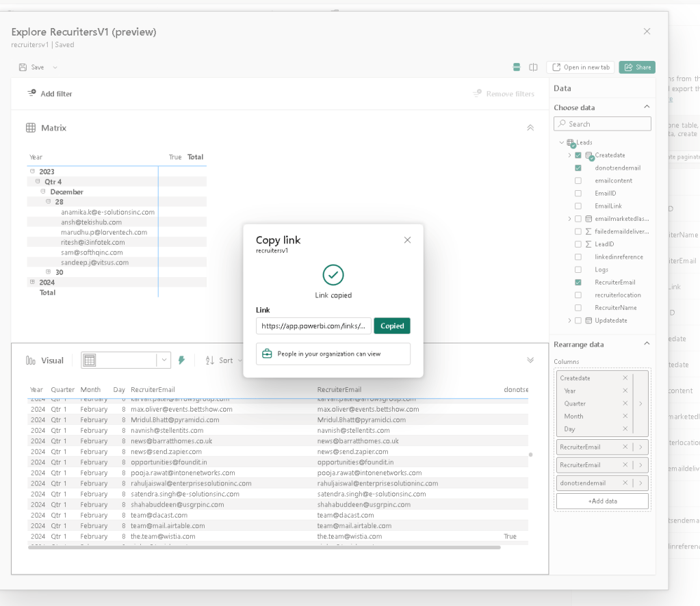
Task: Collapse the Visual section chevron
Action: [x=530, y=360]
